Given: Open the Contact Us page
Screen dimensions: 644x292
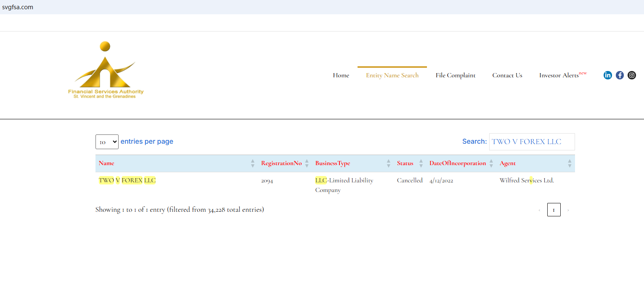Looking at the screenshot, I should pyautogui.click(x=507, y=76).
